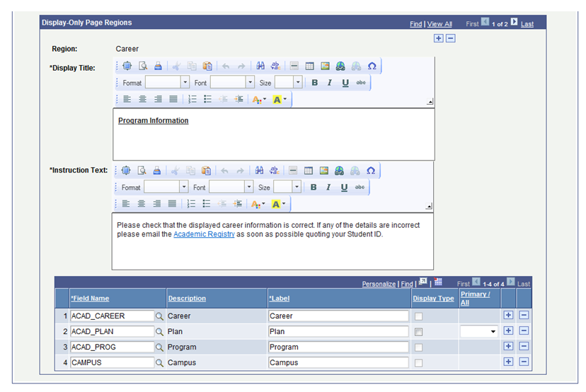
Task: Sort grid by Label column header
Action: 279,298
